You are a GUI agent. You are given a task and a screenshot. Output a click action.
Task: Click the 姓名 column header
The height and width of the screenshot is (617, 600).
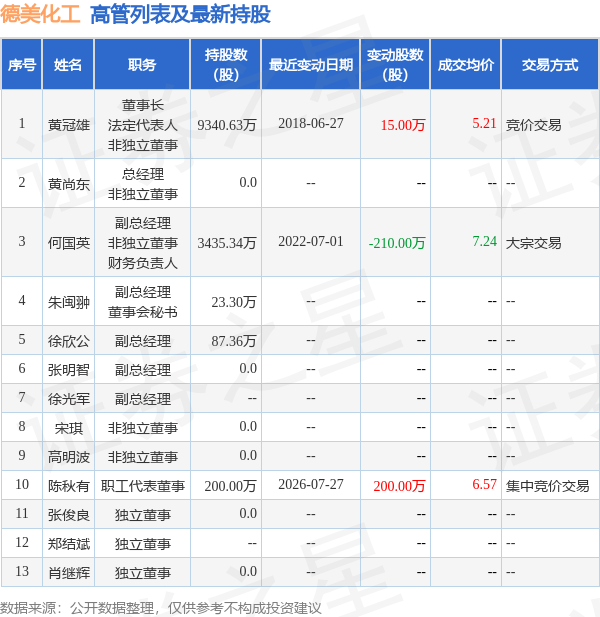[68, 65]
